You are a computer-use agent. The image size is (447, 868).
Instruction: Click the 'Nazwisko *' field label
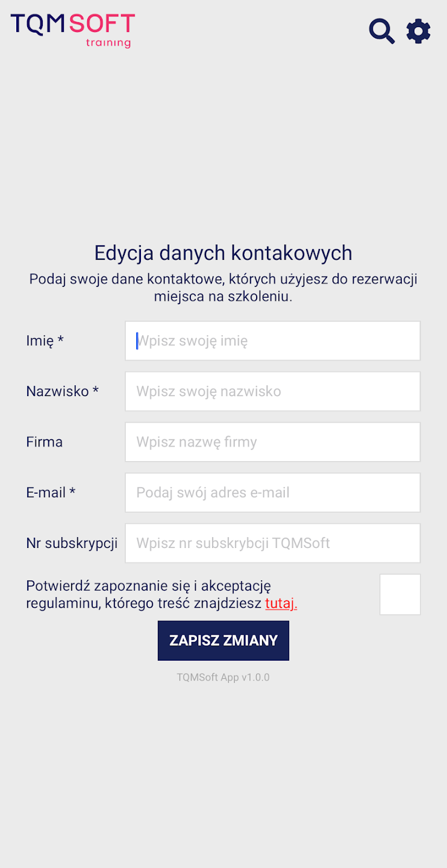point(63,391)
